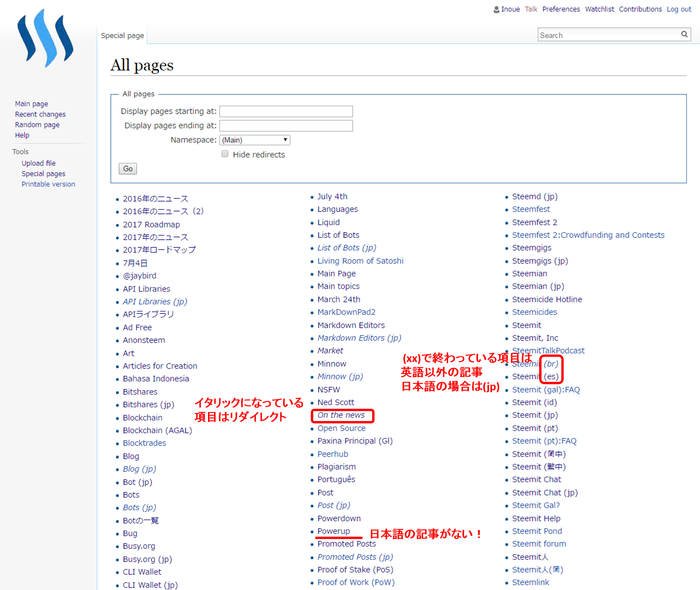The image size is (700, 590).
Task: Click the user icon beside Inoue
Action: pos(496,9)
